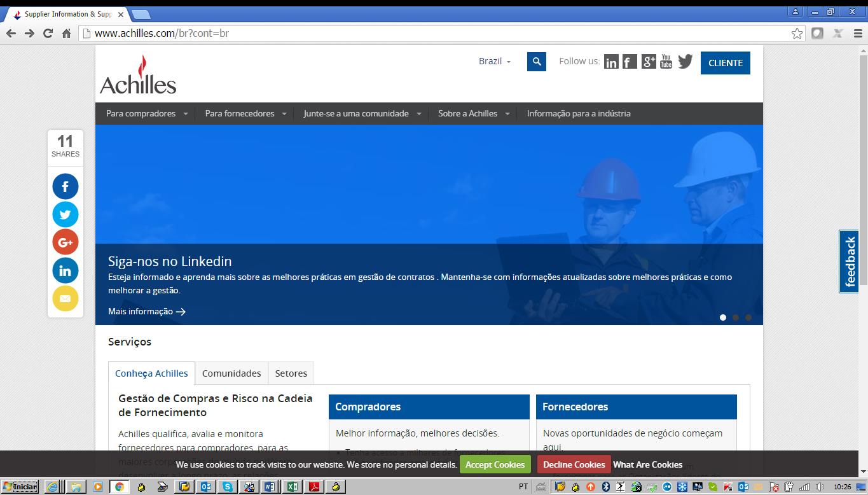The width and height of the screenshot is (868, 495).
Task: Open Achilles Google+ page from header
Action: click(648, 62)
